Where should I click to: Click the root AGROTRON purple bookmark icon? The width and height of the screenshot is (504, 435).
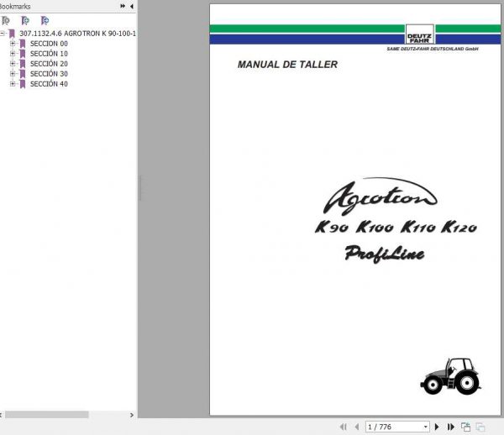(x=12, y=34)
